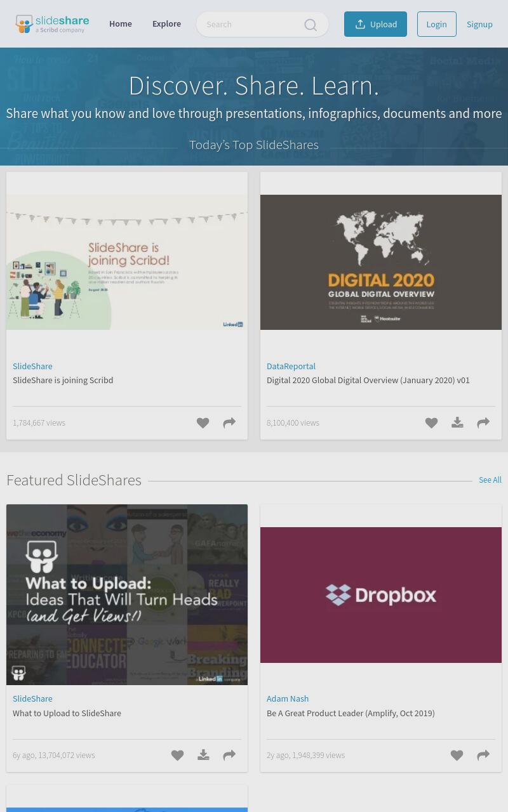Share the Digital 2020 Global Overview slideshow

click(483, 423)
